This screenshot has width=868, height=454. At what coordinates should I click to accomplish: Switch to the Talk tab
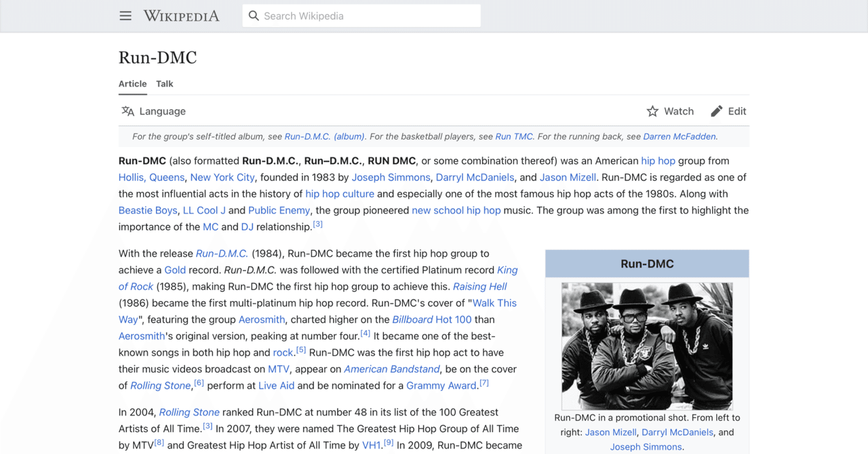[x=165, y=84]
